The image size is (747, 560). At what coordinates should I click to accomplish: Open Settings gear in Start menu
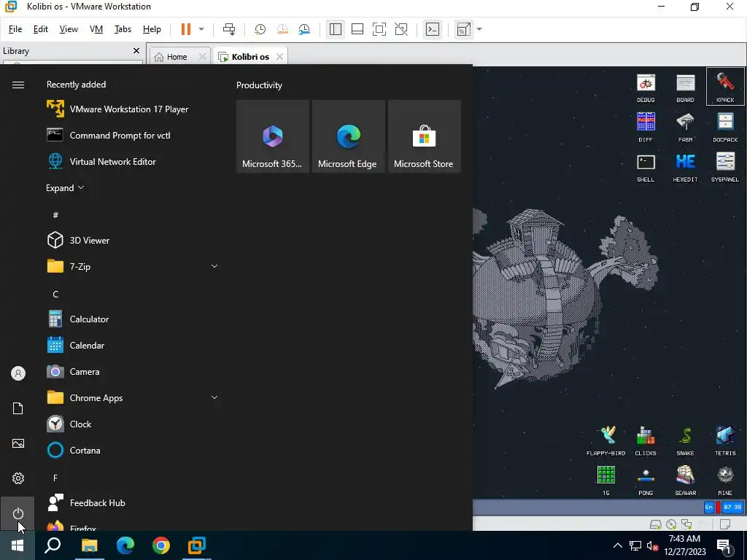coord(18,478)
